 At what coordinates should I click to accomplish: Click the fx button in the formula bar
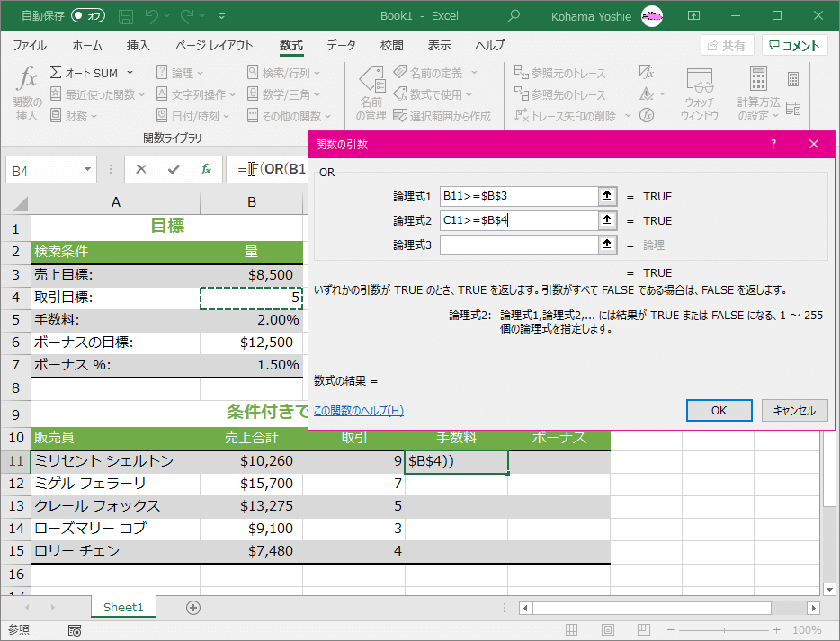click(206, 169)
